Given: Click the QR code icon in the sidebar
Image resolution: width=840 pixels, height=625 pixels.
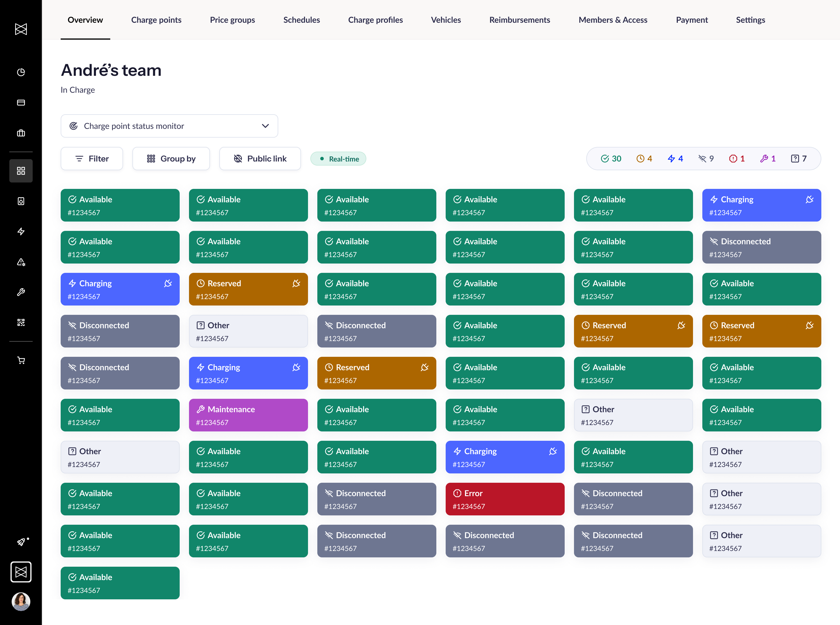Looking at the screenshot, I should pyautogui.click(x=21, y=322).
